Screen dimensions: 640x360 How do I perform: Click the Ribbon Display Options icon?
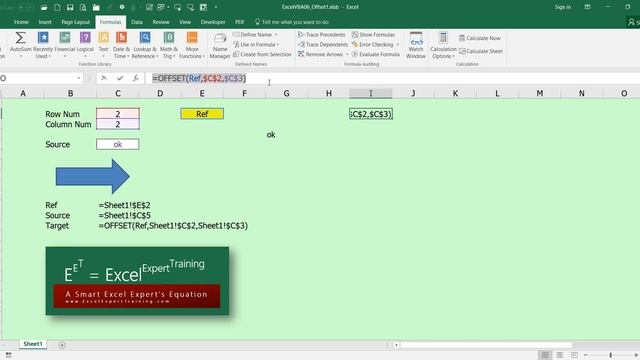[587, 7]
